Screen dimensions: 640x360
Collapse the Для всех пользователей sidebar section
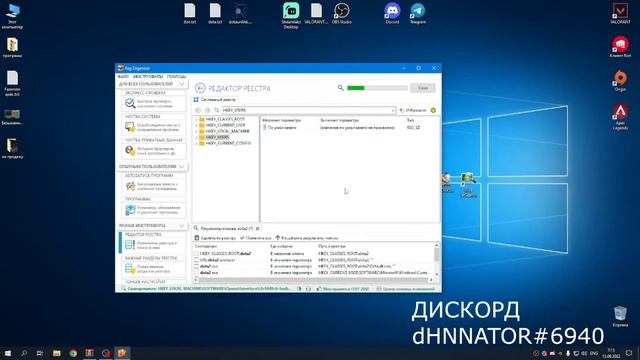coord(182,84)
